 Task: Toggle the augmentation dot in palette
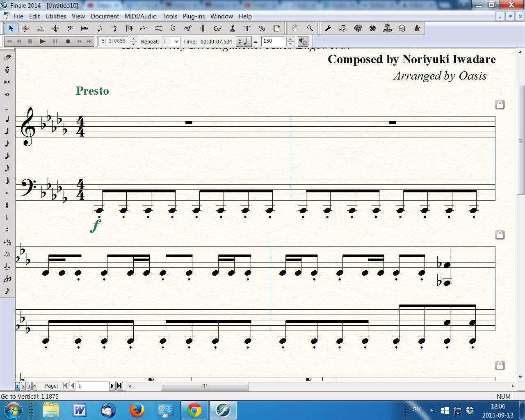point(7,193)
